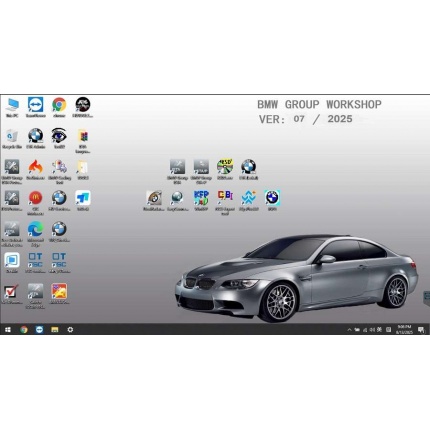Launch Google Chrome from the desktop
Screen dimensions: 430x430
click(x=59, y=105)
